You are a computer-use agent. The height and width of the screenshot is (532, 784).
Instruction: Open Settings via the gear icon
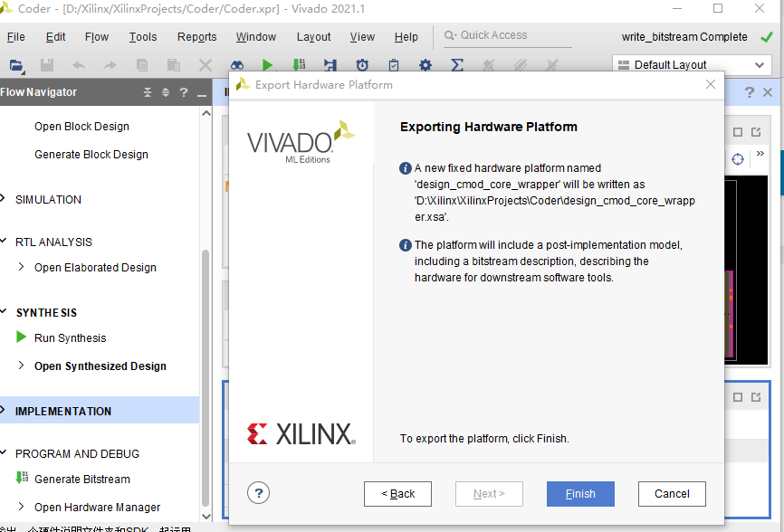(425, 65)
